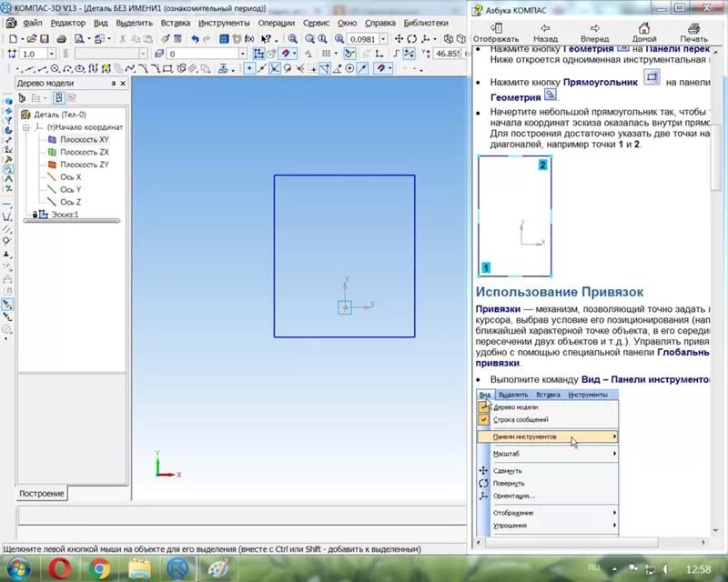
Task: Open the layer number 0 dropdown
Action: (x=243, y=54)
